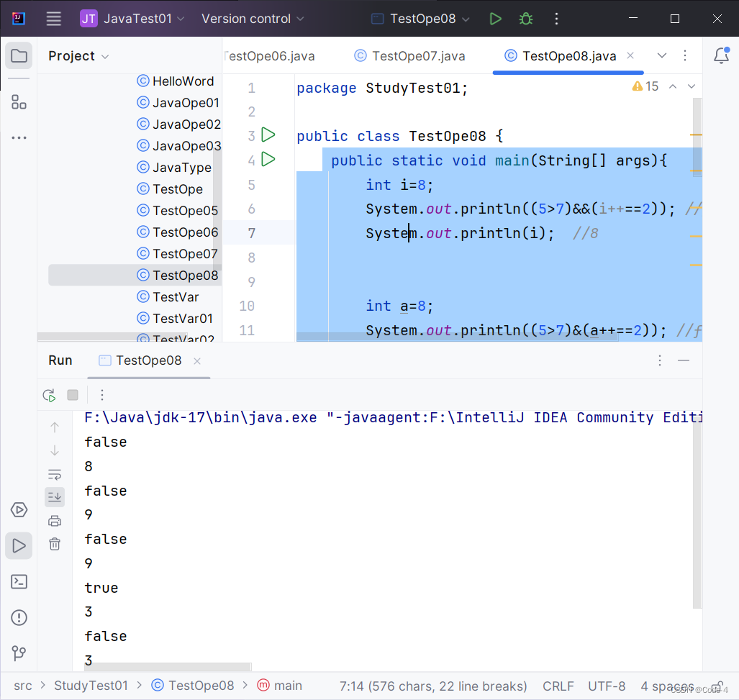
Task: Toggle scroll to end of console
Action: click(55, 497)
